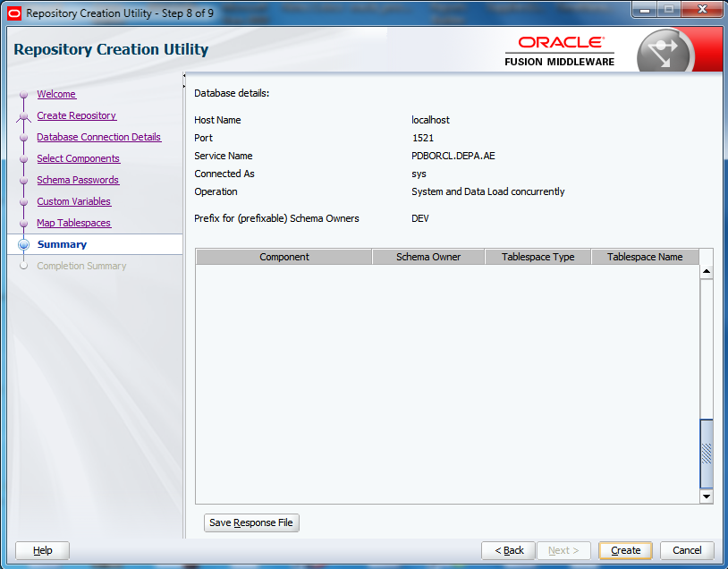Go to previous step with Back button

508,550
